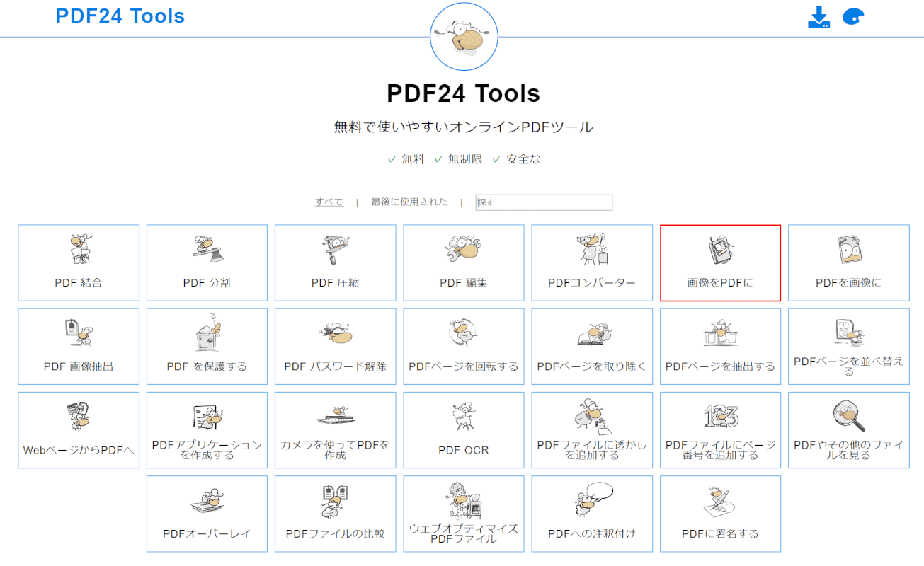924x566 pixels.
Task: Open the WebページからPDFへ tool
Action: [79, 430]
